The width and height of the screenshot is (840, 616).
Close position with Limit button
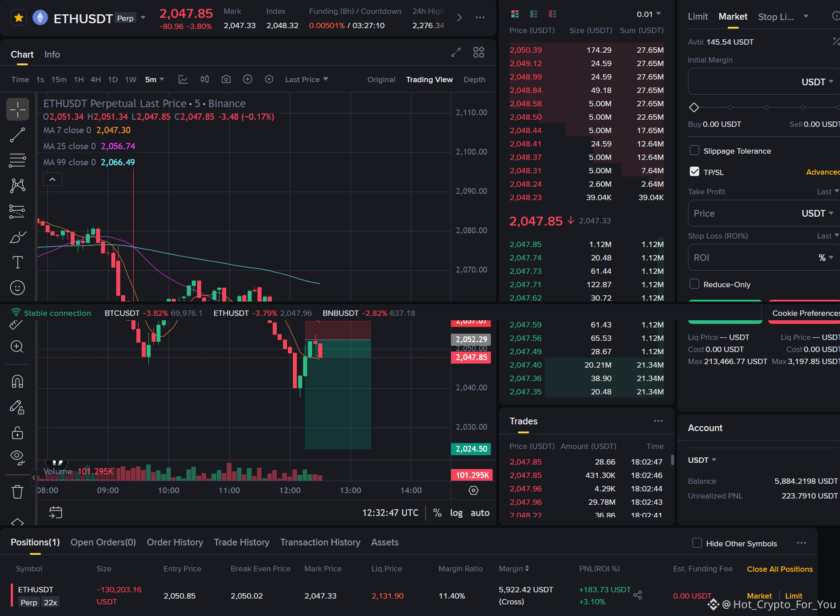coord(794,596)
